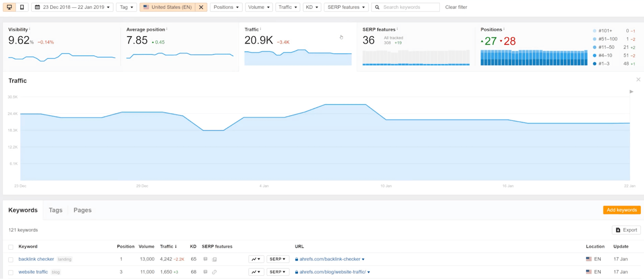Click the link-style SERP feature icon for website traffic
The image size is (644, 279).
tap(215, 272)
